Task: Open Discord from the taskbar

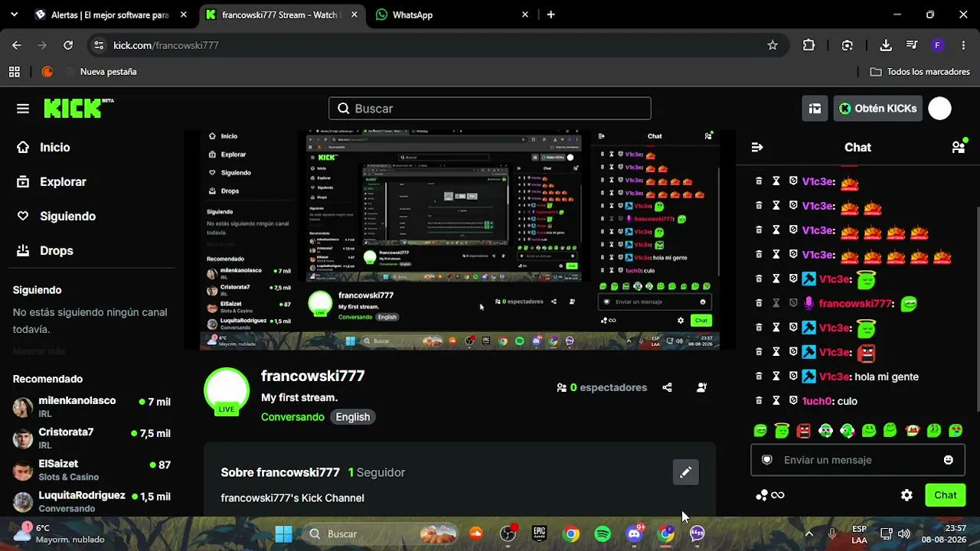Action: point(635,534)
